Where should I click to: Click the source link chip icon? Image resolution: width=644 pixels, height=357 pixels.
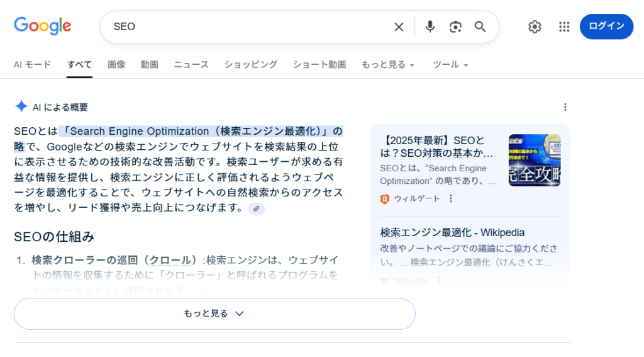(x=257, y=208)
